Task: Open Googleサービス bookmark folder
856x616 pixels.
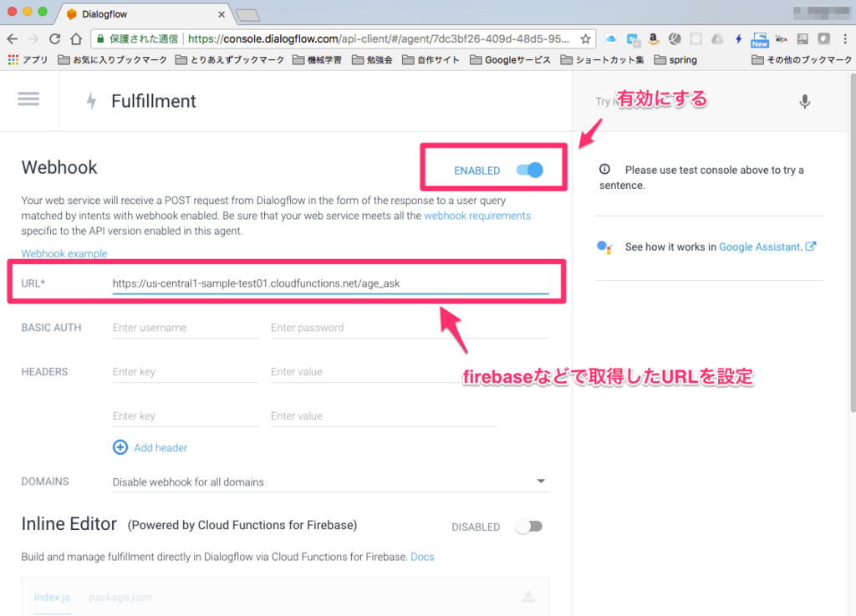Action: coord(511,59)
